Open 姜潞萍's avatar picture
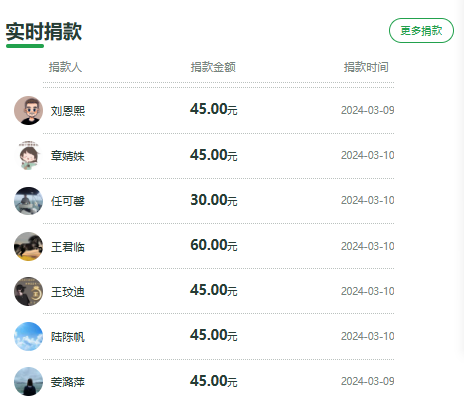Image resolution: width=464 pixels, height=407 pixels. click(x=29, y=382)
